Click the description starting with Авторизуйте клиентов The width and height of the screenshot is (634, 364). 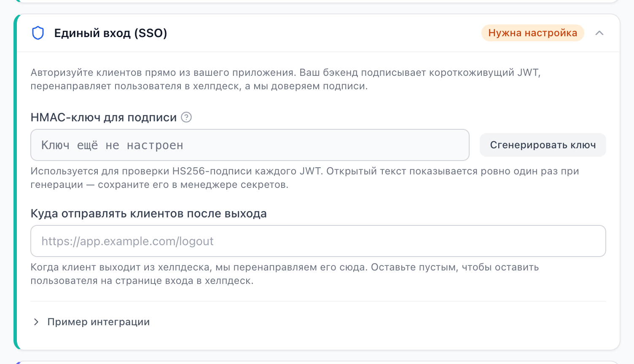[x=286, y=79]
